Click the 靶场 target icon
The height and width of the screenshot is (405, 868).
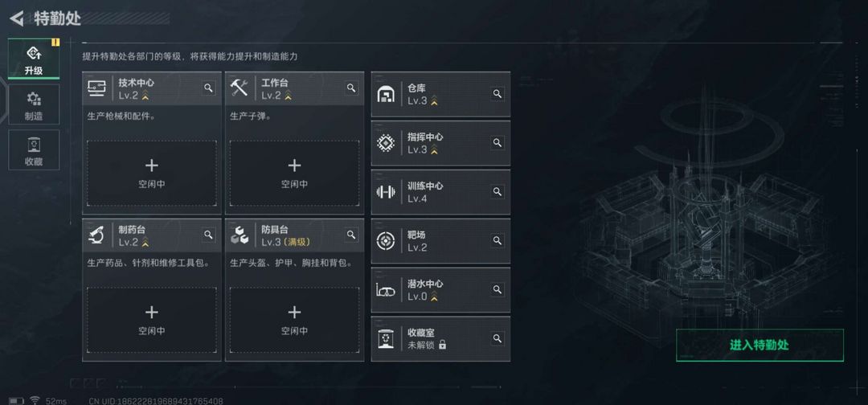[x=386, y=241]
